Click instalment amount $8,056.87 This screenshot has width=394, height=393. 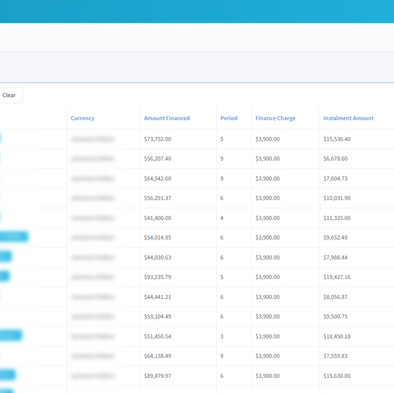click(335, 297)
